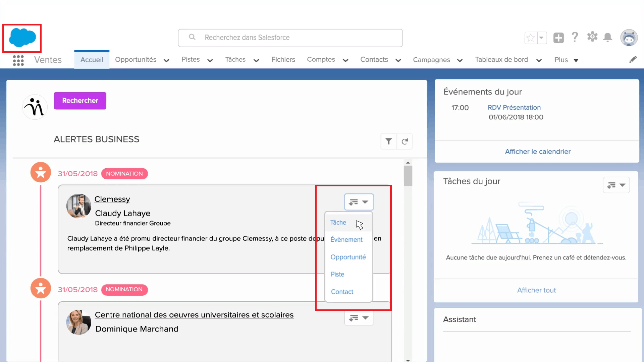Click in the Recherchez dans Salesforce search field
Image resolution: width=644 pixels, height=362 pixels.
coord(290,38)
